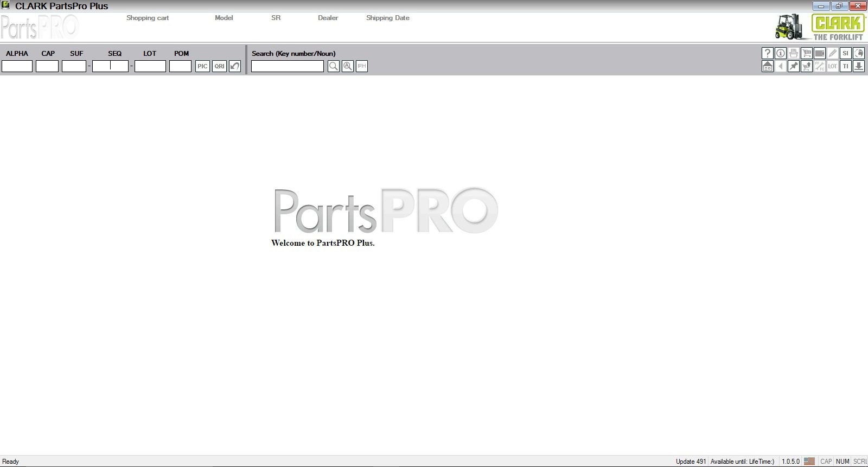The height and width of the screenshot is (467, 868).
Task: Open the information (i) icon
Action: pyautogui.click(x=780, y=53)
